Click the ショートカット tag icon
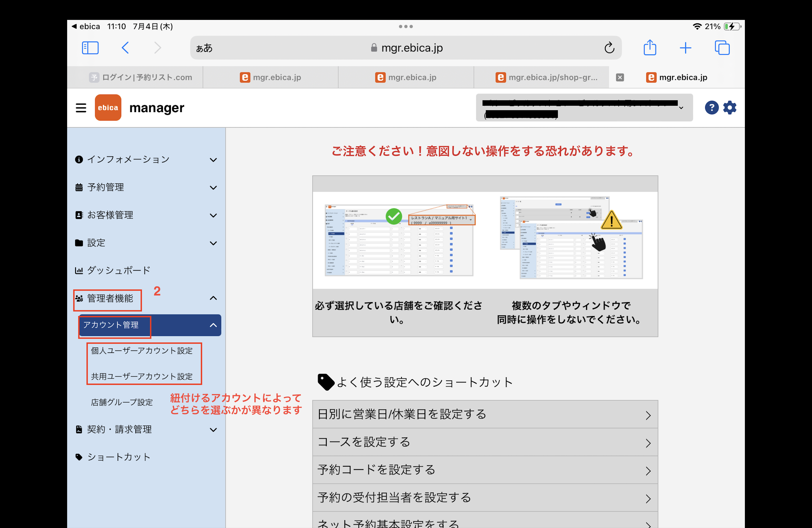This screenshot has height=528, width=812. pos(79,457)
